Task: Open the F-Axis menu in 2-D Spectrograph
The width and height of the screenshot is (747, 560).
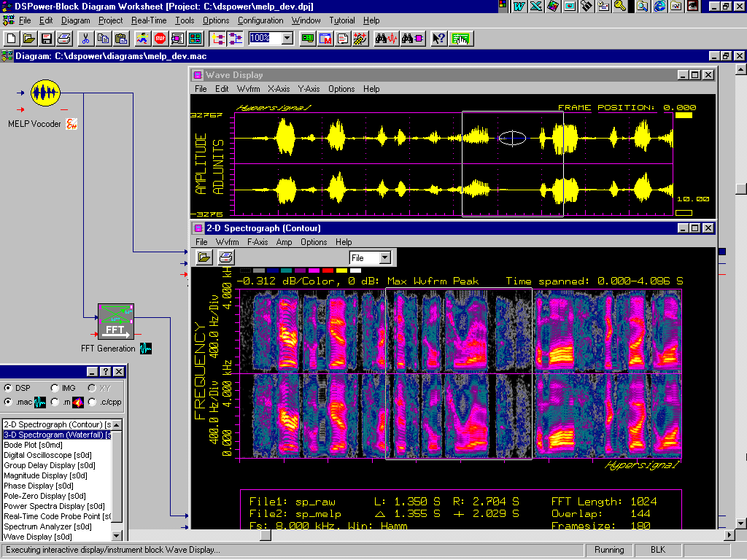Action: point(258,242)
